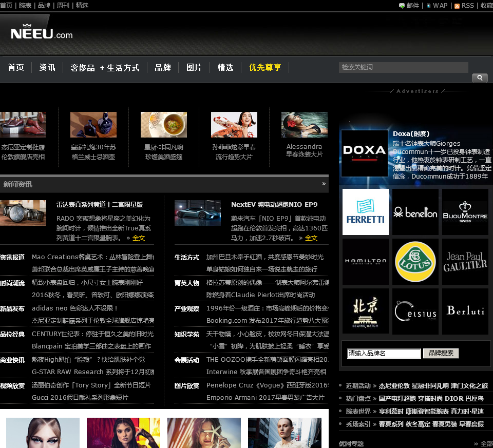Open Emporio Armani 2017早春男装广告大片

266,397
